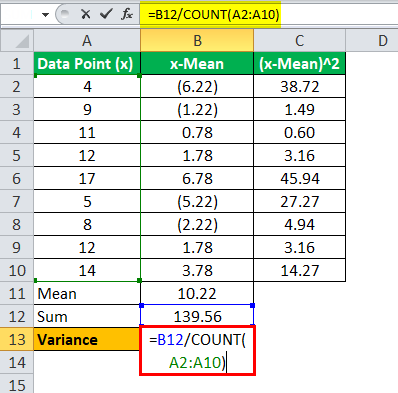Select row 13 header

tap(17, 339)
